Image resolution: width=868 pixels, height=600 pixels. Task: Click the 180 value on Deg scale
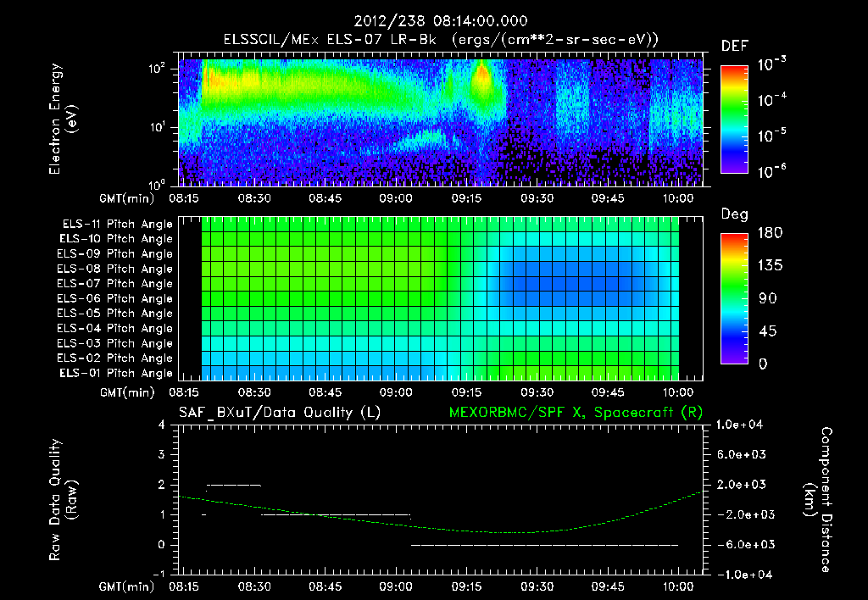(x=770, y=233)
